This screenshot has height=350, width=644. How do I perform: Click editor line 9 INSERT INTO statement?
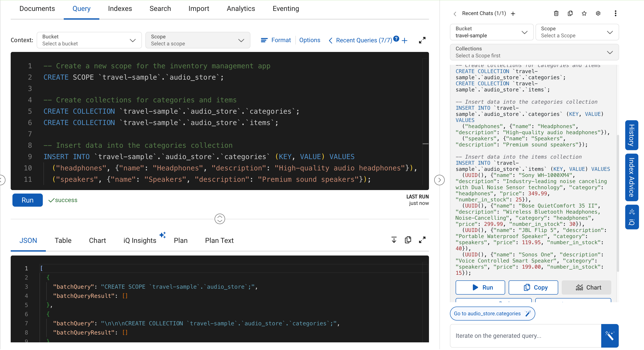coord(199,157)
